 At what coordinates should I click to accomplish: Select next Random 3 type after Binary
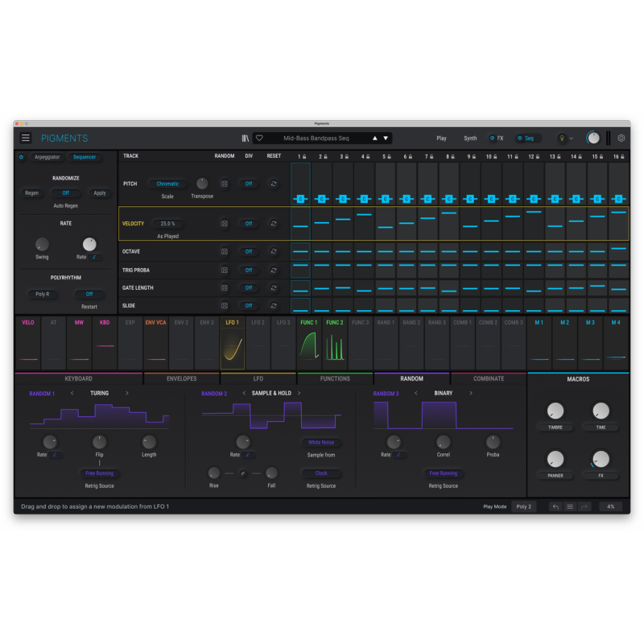pos(471,394)
